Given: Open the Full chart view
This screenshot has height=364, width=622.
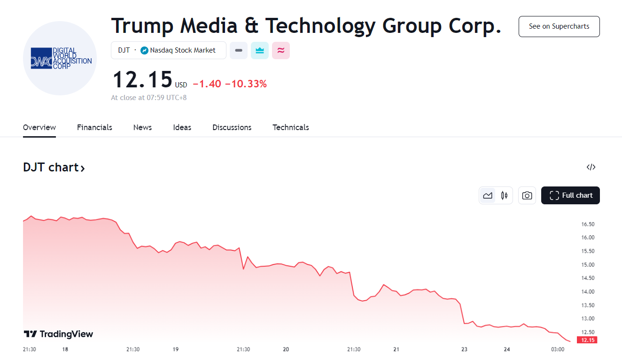Looking at the screenshot, I should [570, 195].
